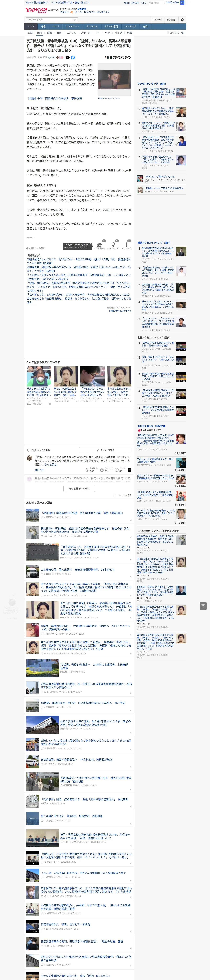The height and width of the screenshot is (980, 210).
Task: Open the 返信 4件 replies link
Action: [39, 470]
